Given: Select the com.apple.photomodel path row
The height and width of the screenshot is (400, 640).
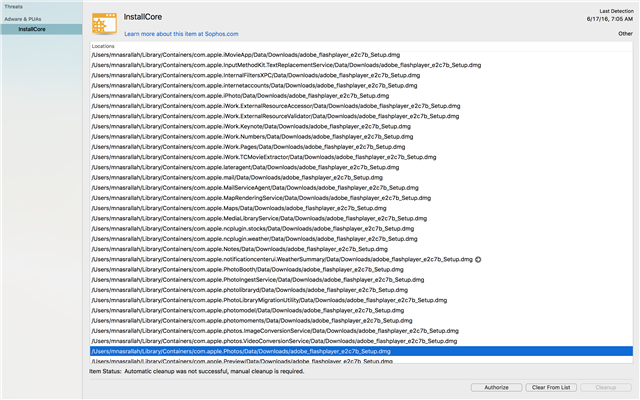Looking at the screenshot, I should point(361,311).
